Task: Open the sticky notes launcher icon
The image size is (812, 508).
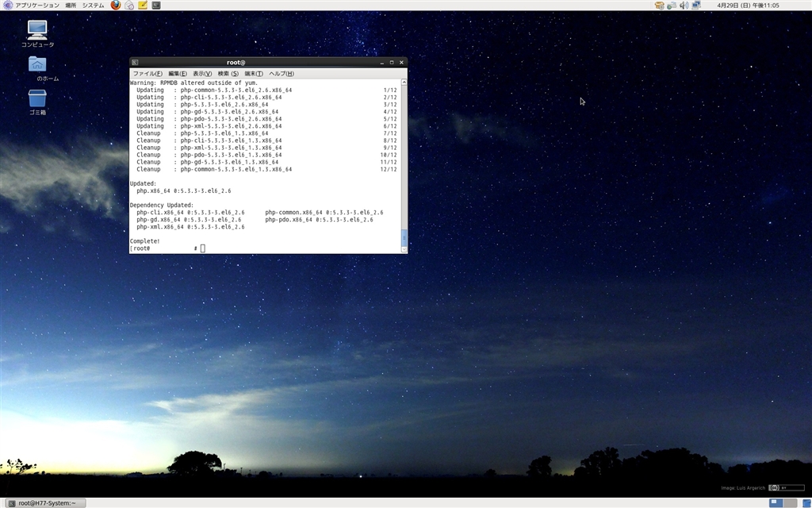Action: click(x=143, y=5)
